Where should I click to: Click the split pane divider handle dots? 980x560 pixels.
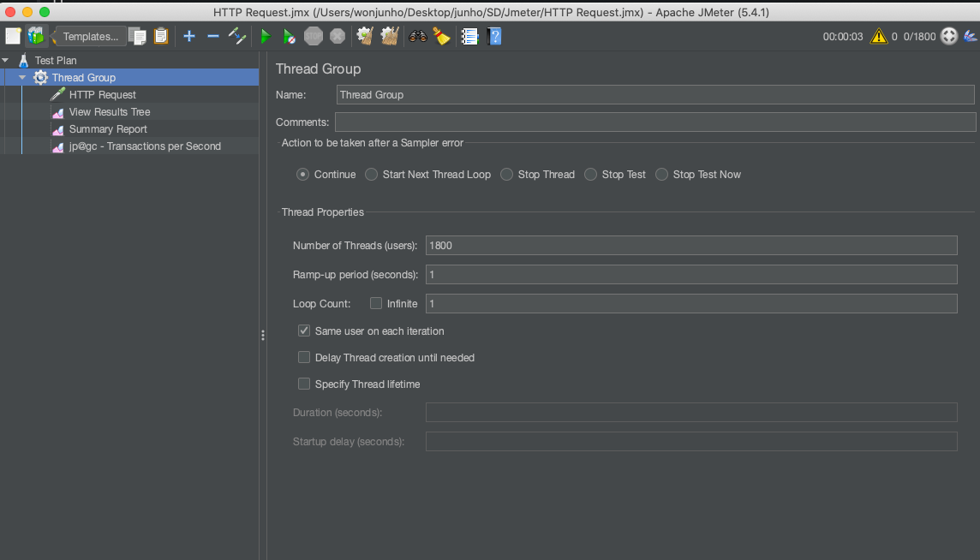pos(263,336)
